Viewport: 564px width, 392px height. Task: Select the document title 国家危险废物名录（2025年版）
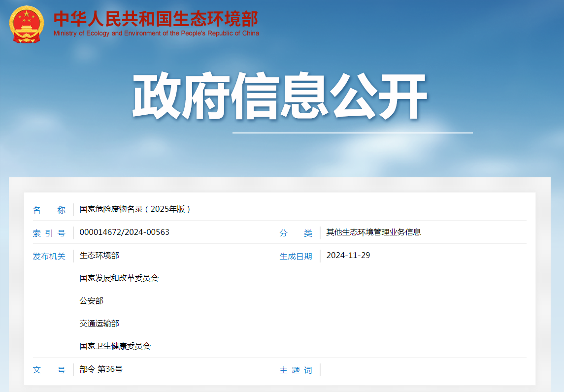point(135,209)
